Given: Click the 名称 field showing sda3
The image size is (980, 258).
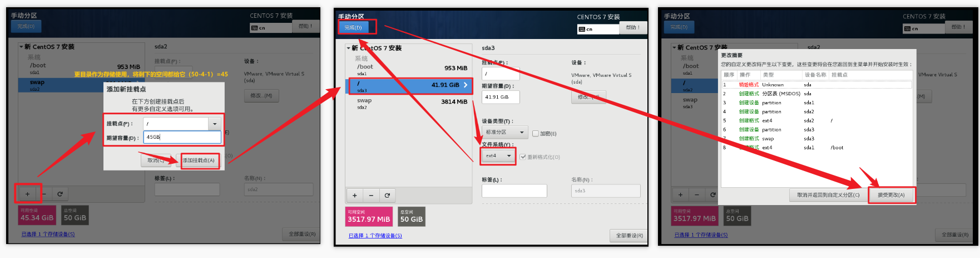Looking at the screenshot, I should point(606,191).
